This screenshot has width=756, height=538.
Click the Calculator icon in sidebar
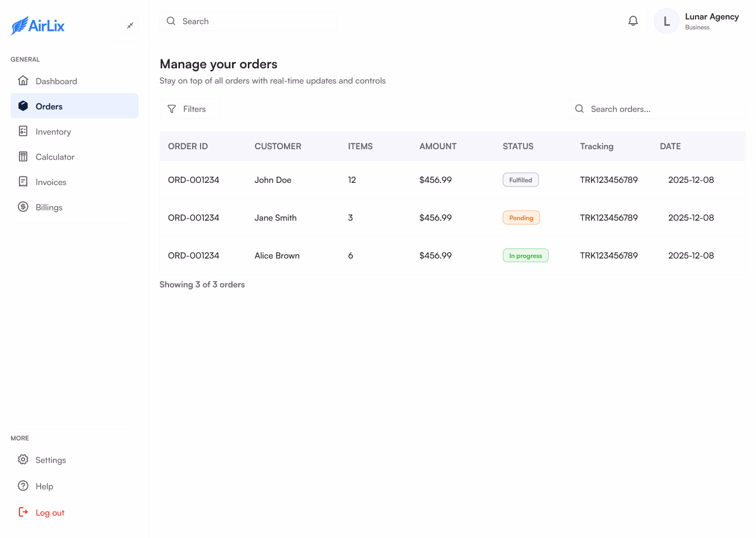23,156
